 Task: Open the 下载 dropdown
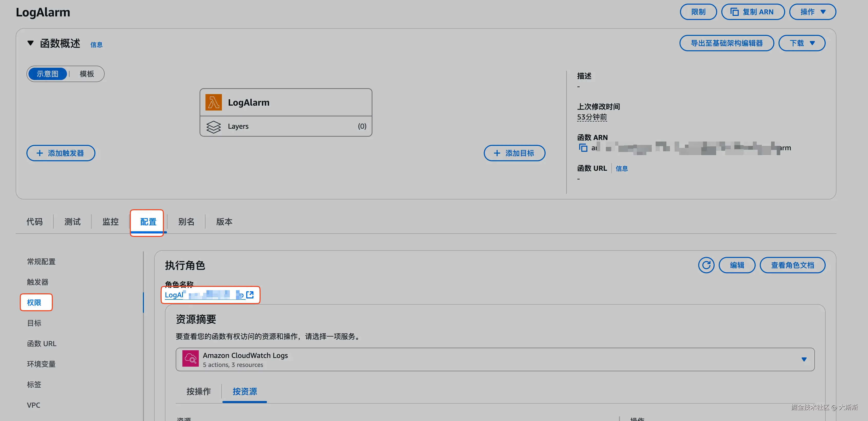(x=802, y=43)
